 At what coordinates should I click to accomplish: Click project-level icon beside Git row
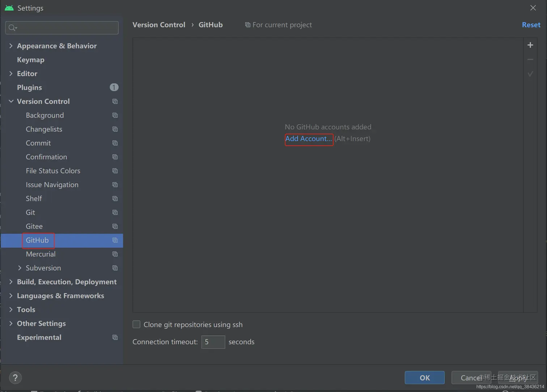tap(115, 213)
